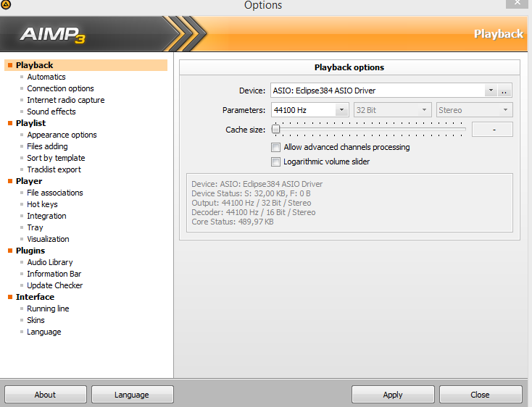Click the Apply button

(x=393, y=395)
